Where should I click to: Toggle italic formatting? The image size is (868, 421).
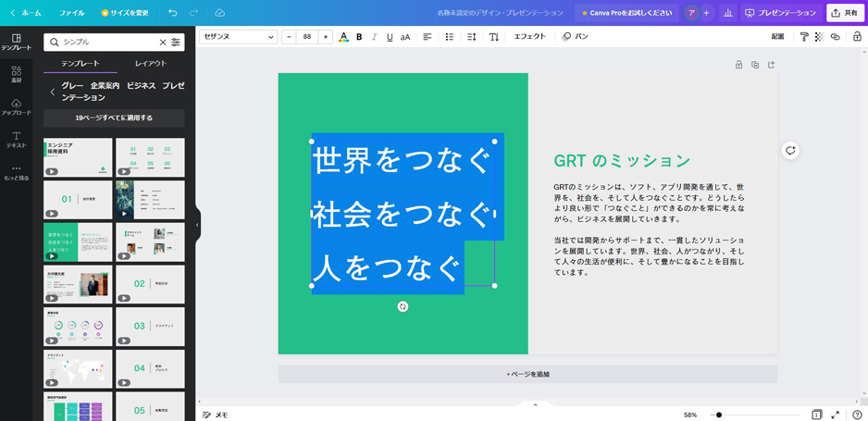(374, 37)
